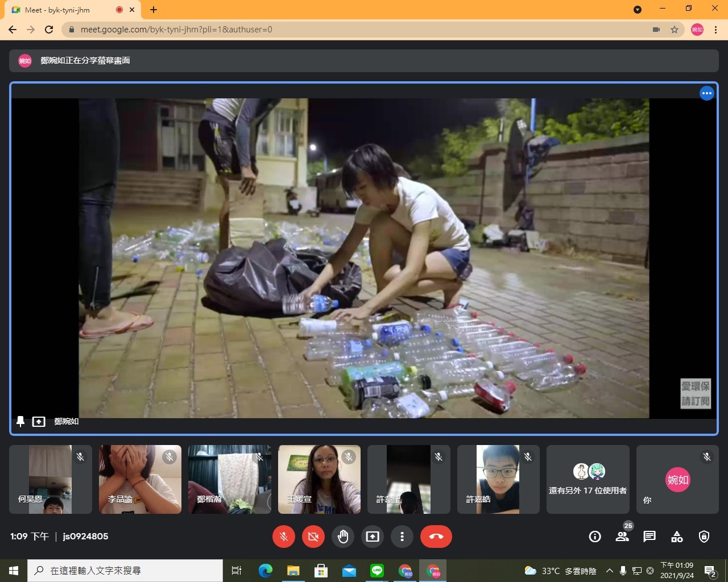Viewport: 728px width, 582px height.
Task: Open LINE from the taskbar
Action: point(377,571)
